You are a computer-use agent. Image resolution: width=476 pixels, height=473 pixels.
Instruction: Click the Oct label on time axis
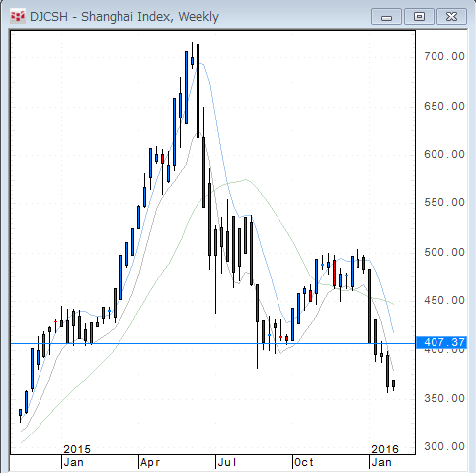pyautogui.click(x=304, y=463)
